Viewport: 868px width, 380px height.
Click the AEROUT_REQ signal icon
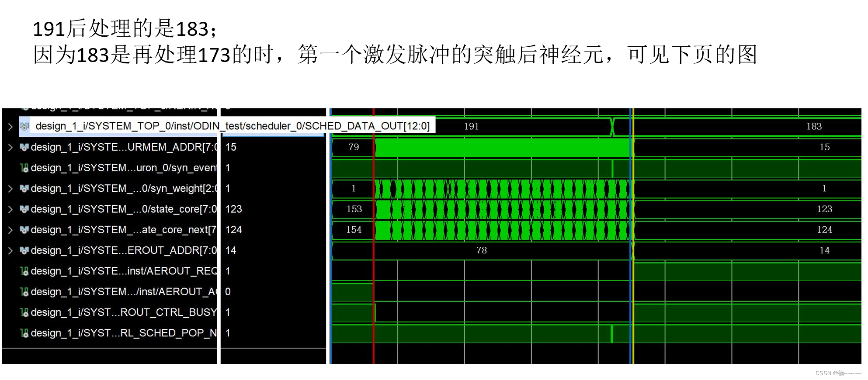(x=24, y=271)
